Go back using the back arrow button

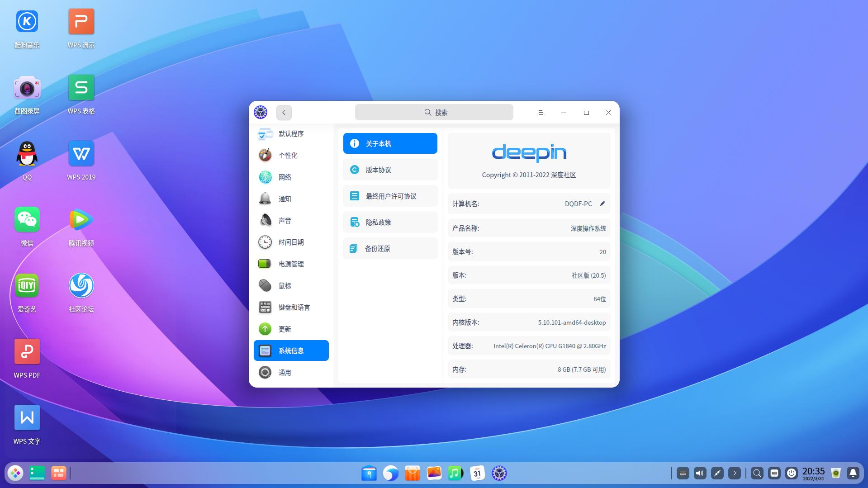click(284, 113)
